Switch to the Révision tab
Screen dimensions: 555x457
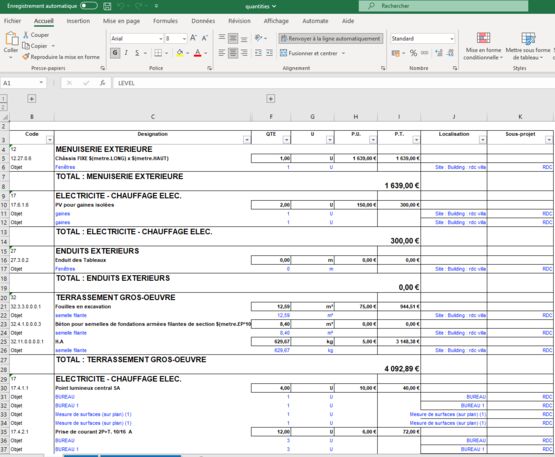[x=239, y=21]
